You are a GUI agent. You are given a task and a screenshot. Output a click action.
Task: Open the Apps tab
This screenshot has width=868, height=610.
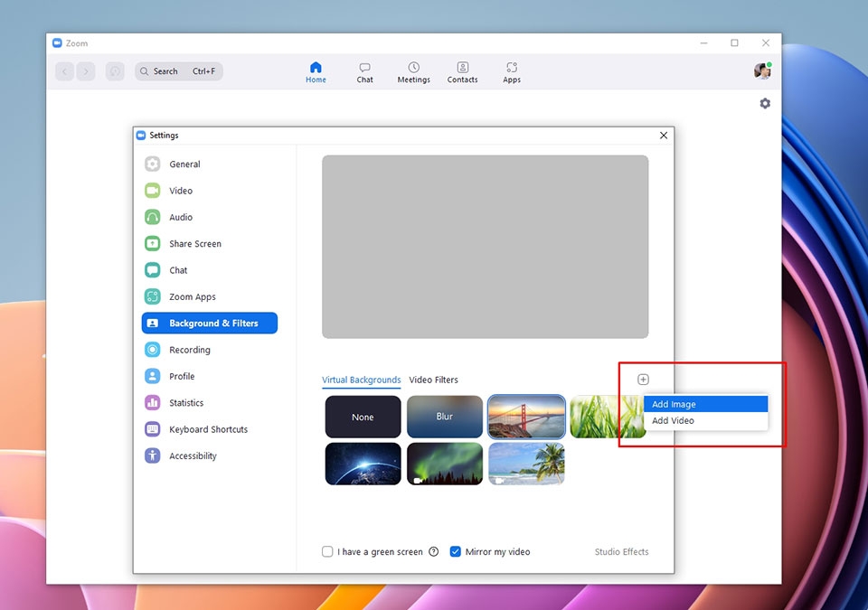[x=512, y=72]
